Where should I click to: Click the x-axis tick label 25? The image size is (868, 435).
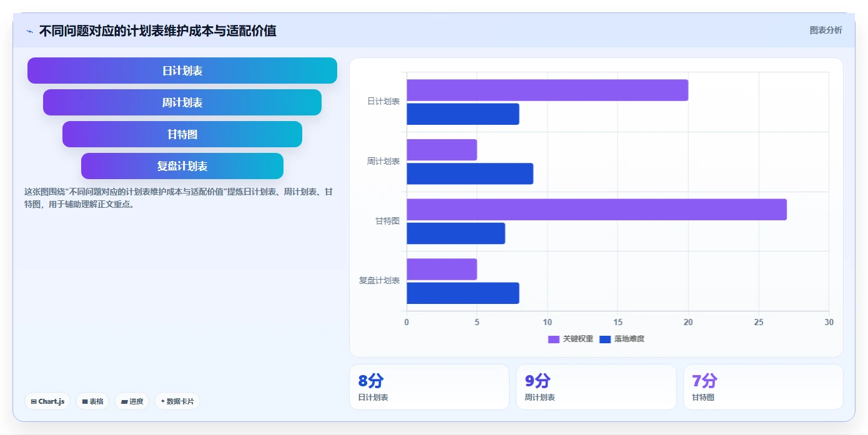[759, 322]
